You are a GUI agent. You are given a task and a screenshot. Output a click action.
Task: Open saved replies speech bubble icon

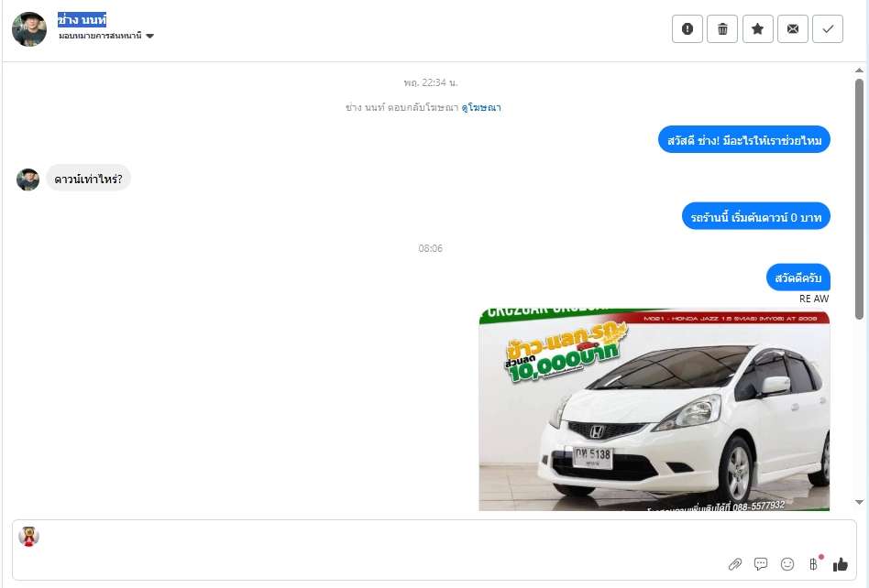(x=761, y=564)
